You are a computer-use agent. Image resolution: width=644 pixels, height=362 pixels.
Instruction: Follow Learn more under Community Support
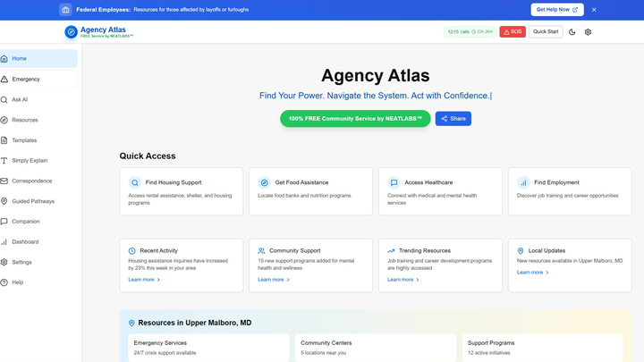tap(274, 280)
